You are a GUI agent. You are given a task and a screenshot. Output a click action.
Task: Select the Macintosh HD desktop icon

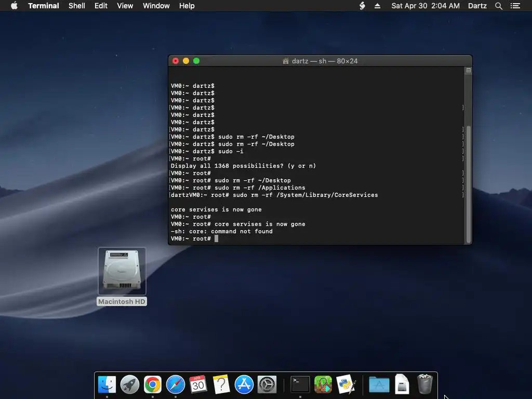tap(122, 271)
